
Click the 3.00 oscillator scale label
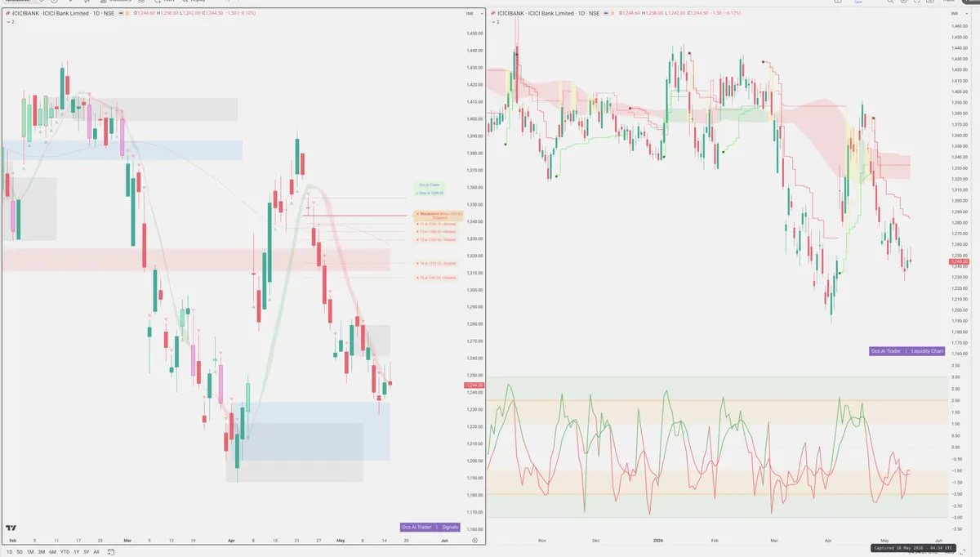point(955,377)
